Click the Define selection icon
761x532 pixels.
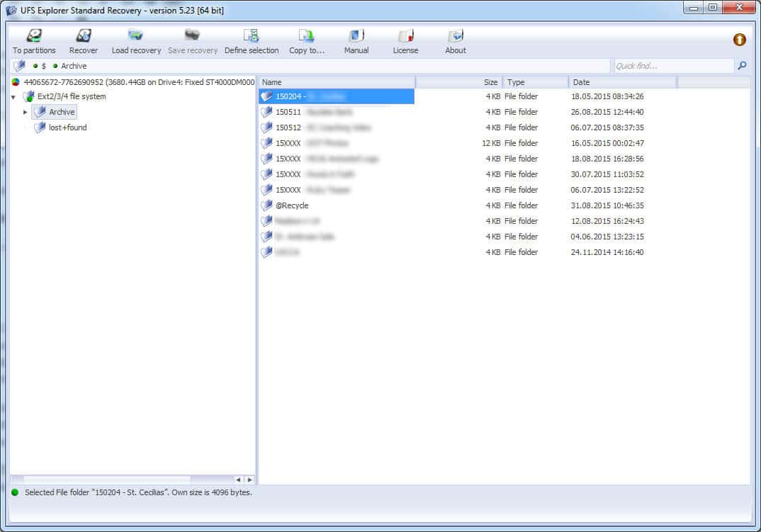click(252, 37)
